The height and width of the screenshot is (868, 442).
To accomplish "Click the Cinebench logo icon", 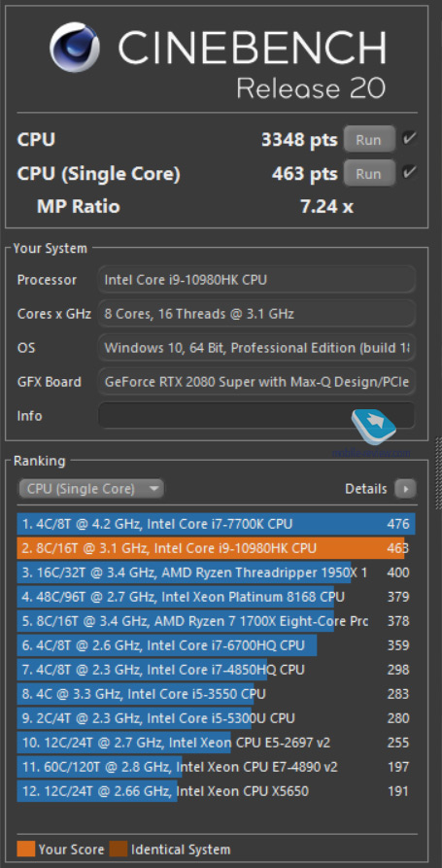I will pyautogui.click(x=75, y=46).
